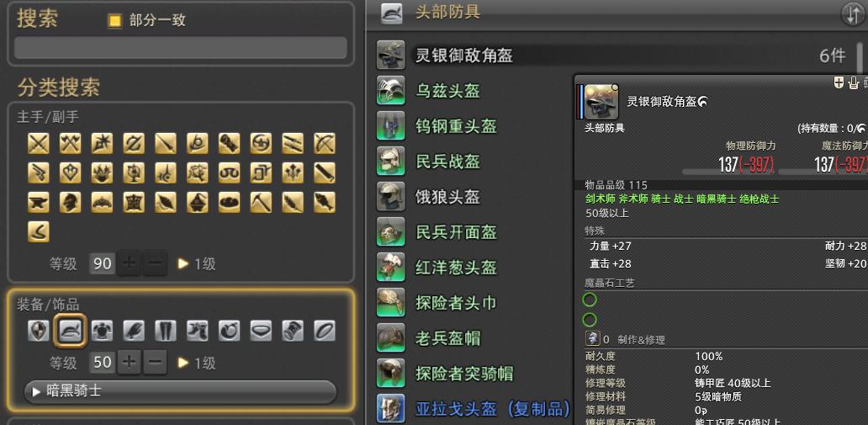Reset equipment level to 1级
Viewport: 868px width, 425px height.
pyautogui.click(x=197, y=363)
